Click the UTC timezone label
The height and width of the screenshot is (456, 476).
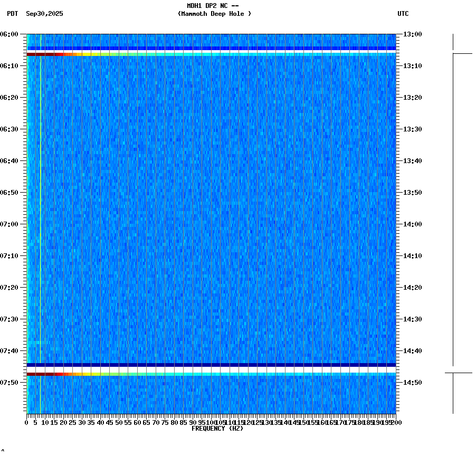404,14
